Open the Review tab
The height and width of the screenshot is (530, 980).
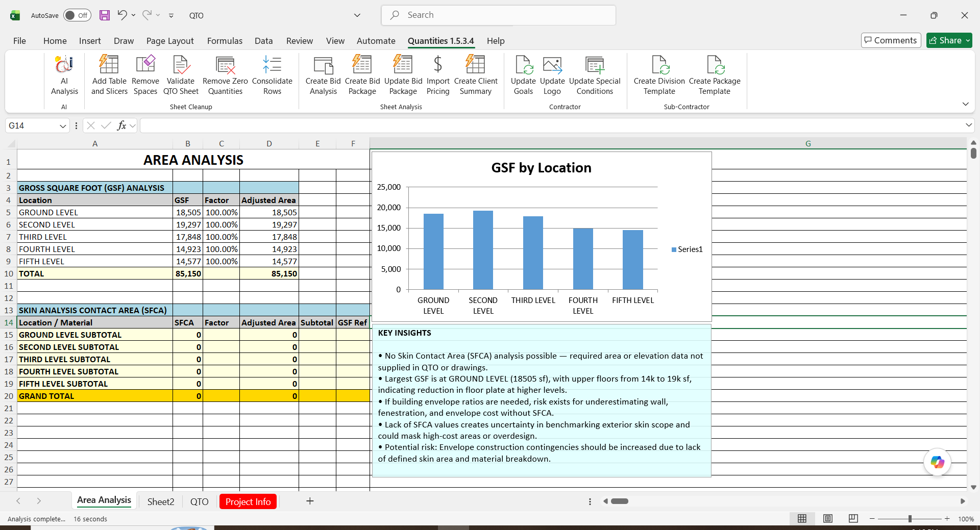coord(300,41)
